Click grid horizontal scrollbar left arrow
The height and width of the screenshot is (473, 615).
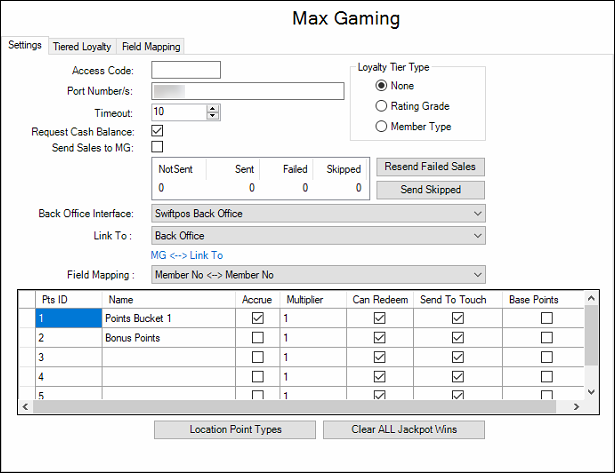click(x=25, y=407)
